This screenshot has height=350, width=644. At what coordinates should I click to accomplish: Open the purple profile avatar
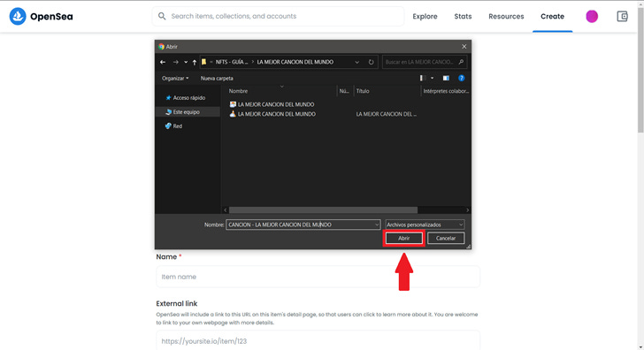coord(592,17)
